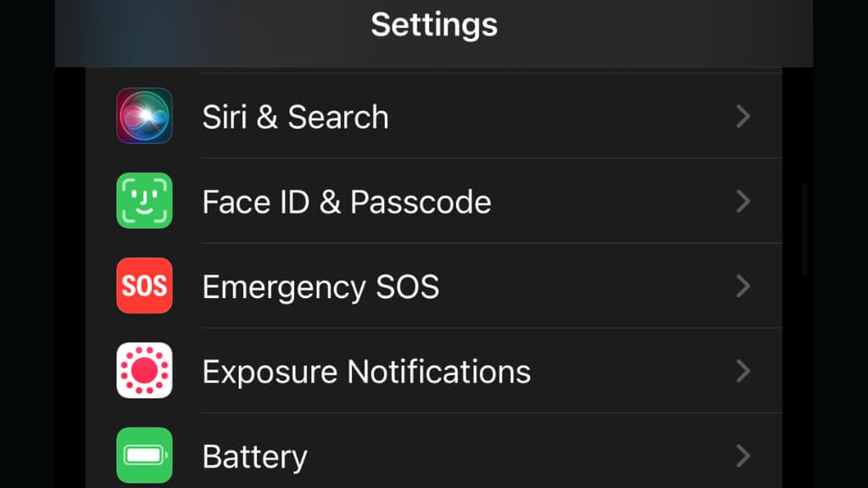Viewport: 868px width, 488px height.
Task: Select the Emergency SOS label
Action: (x=321, y=288)
